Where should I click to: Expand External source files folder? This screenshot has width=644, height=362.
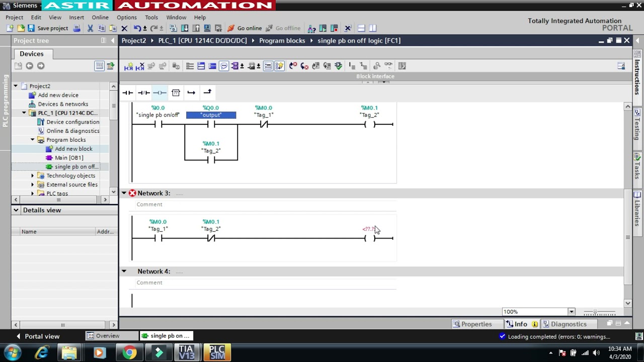pos(33,185)
